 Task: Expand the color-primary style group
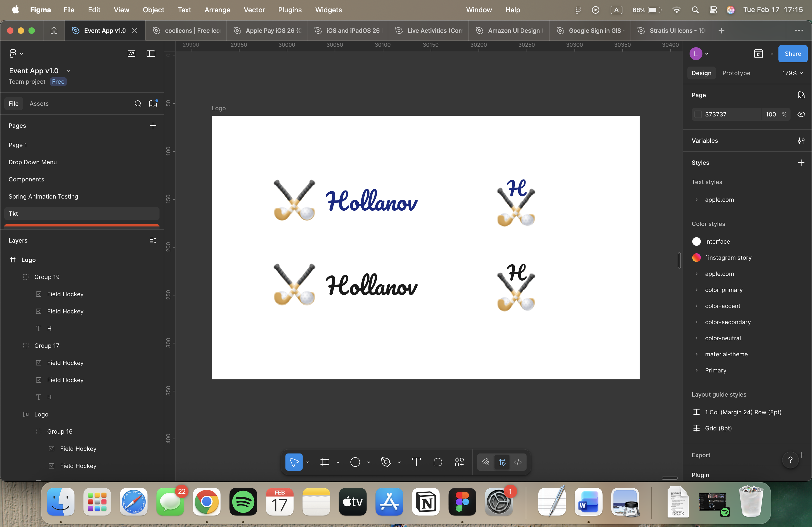(x=696, y=290)
